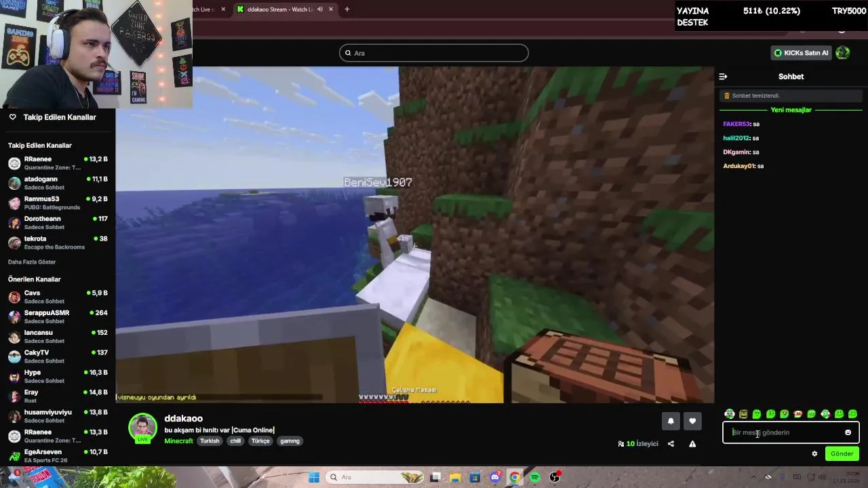Click Ardukay01 username in chat
Screen dimensions: 868x488
click(x=739, y=166)
